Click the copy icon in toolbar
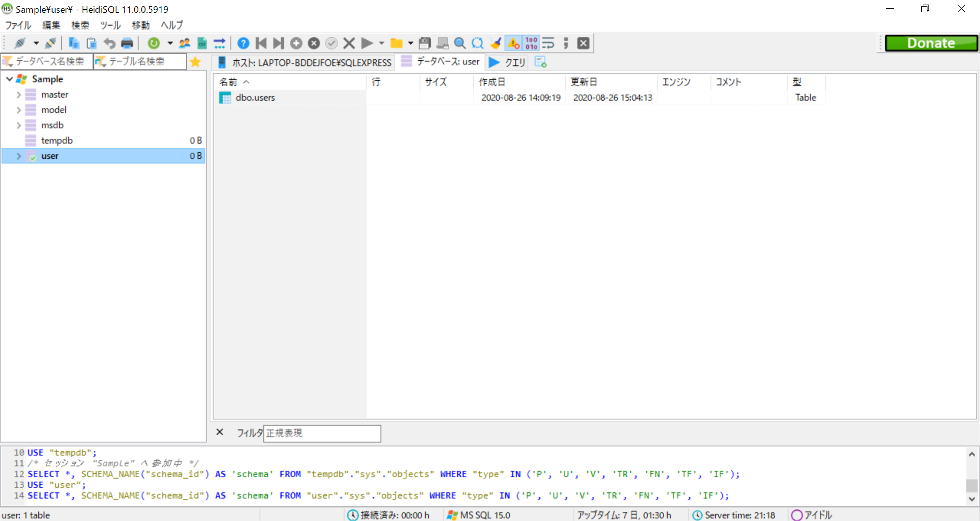The image size is (980, 521). point(74,43)
